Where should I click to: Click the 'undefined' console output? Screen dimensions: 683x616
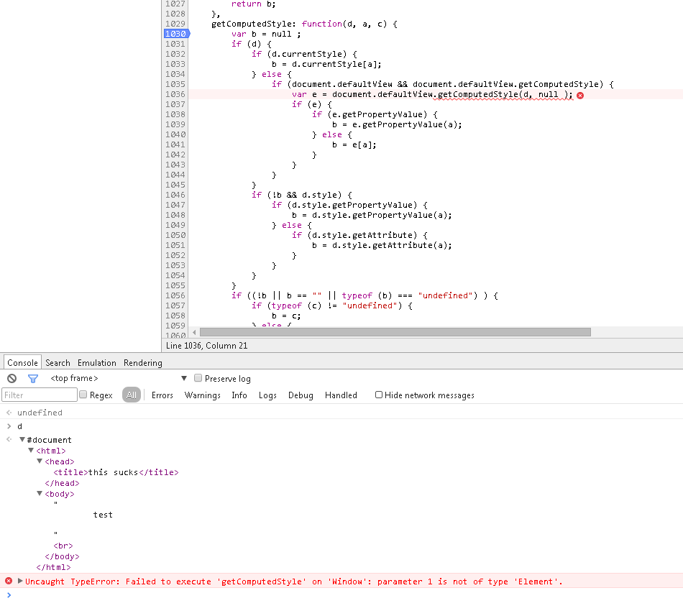click(x=40, y=413)
